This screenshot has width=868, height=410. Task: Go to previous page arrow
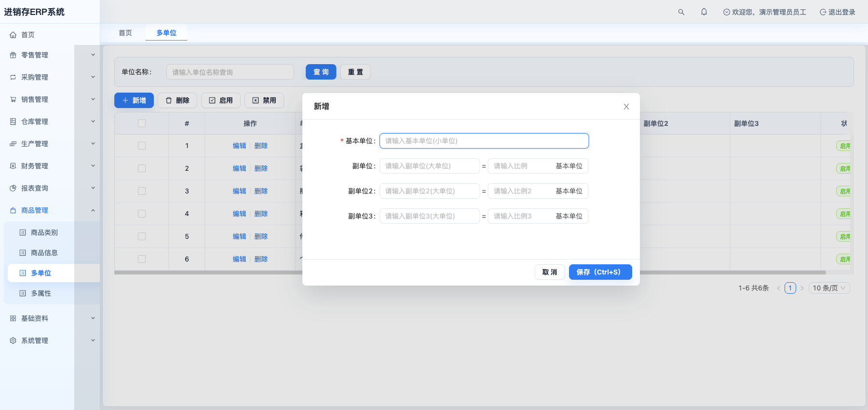(x=778, y=288)
